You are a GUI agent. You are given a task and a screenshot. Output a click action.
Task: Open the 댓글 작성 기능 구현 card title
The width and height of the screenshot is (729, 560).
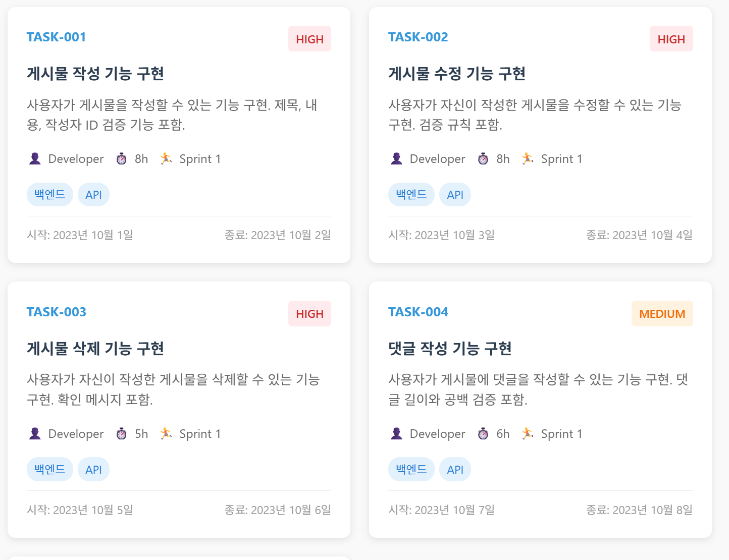450,349
